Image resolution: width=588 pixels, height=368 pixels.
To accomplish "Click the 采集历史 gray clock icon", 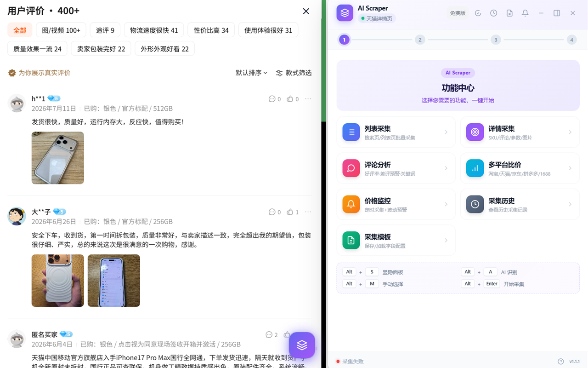I will point(475,204).
